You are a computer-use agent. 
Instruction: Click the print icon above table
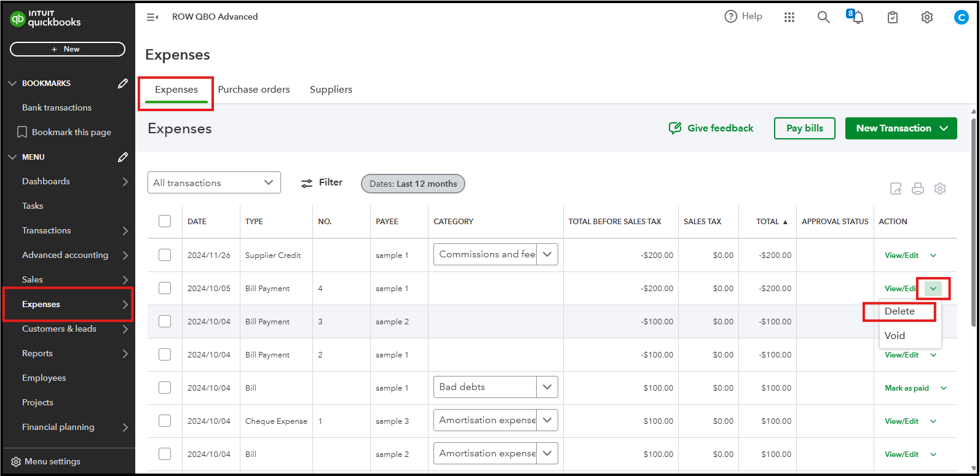tap(918, 189)
